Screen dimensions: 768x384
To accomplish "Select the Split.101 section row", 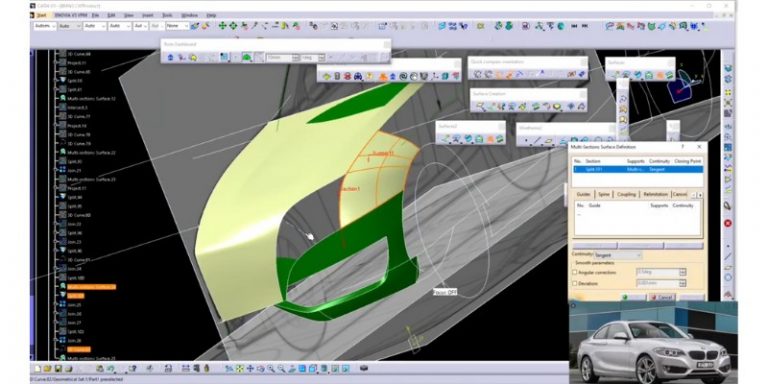I will [x=638, y=169].
